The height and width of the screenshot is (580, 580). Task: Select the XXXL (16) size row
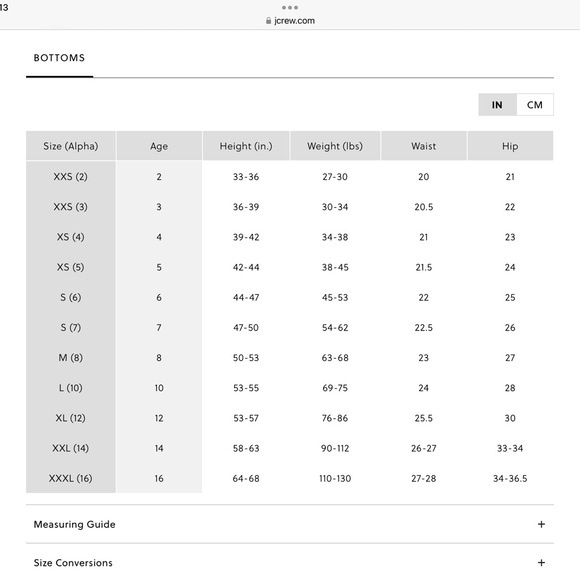(290, 478)
